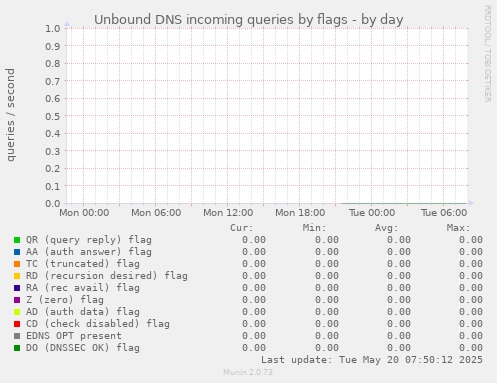Click the 'Tue 06:00' x-axis label
Image resolution: width=497 pixels, height=383 pixels.
coord(444,213)
